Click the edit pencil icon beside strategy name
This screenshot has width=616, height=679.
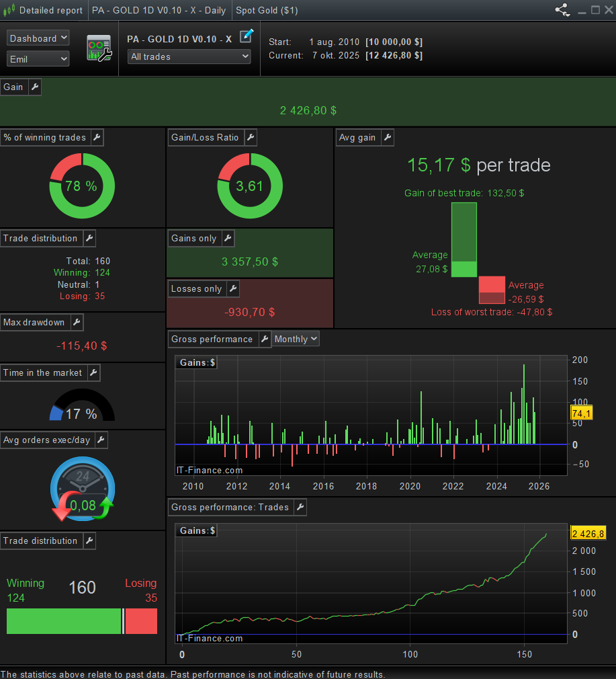click(x=247, y=36)
